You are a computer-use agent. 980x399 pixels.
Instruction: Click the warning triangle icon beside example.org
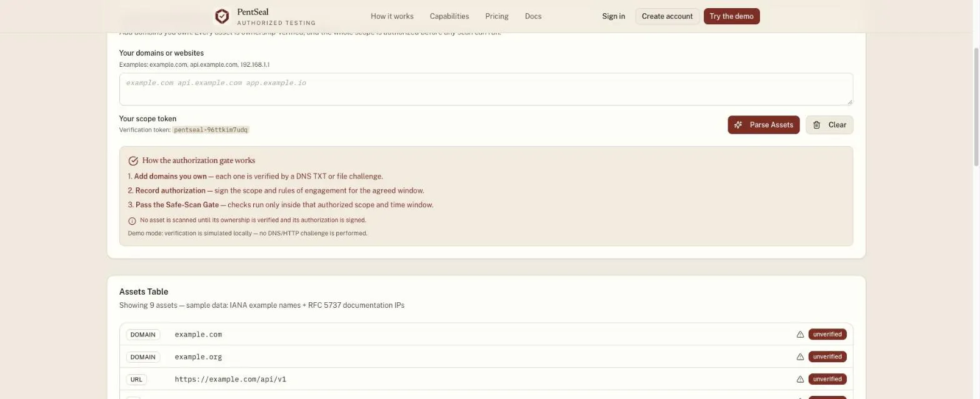point(800,357)
